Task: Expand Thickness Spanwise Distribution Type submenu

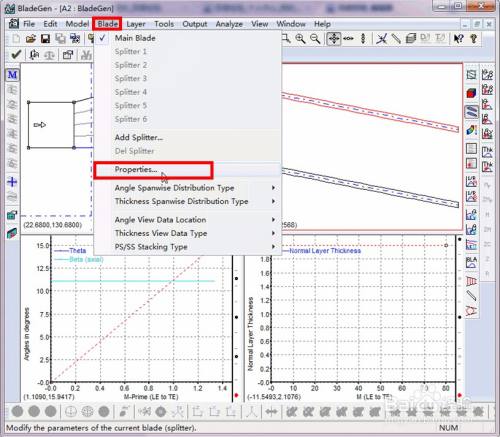Action: click(x=187, y=201)
